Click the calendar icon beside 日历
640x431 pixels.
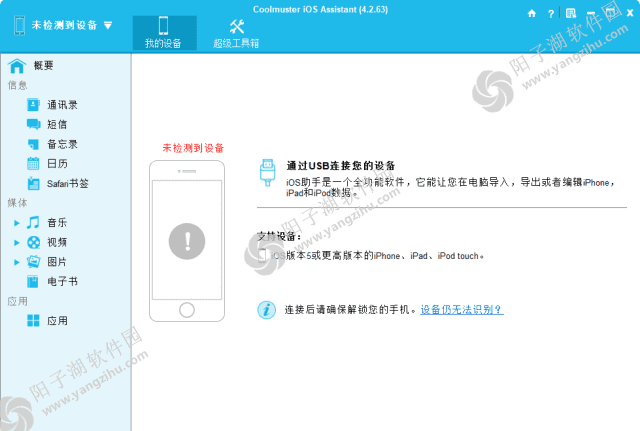[x=33, y=163]
